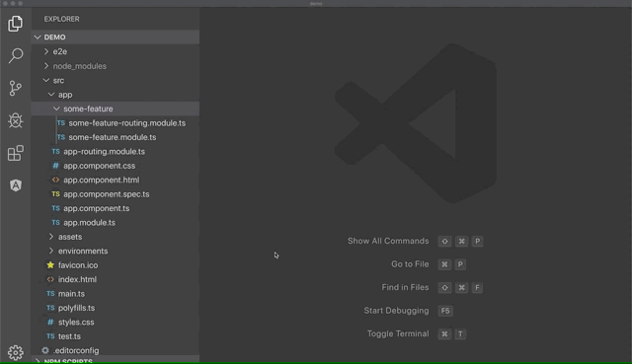Click the EXPLORER panel title
This screenshot has width=632, height=364.
tap(61, 19)
